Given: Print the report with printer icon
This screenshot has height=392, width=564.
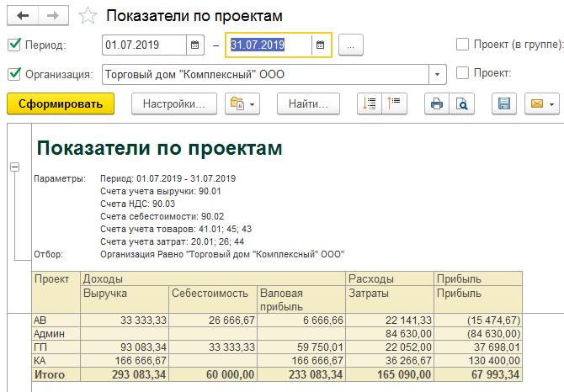Looking at the screenshot, I should [x=437, y=103].
